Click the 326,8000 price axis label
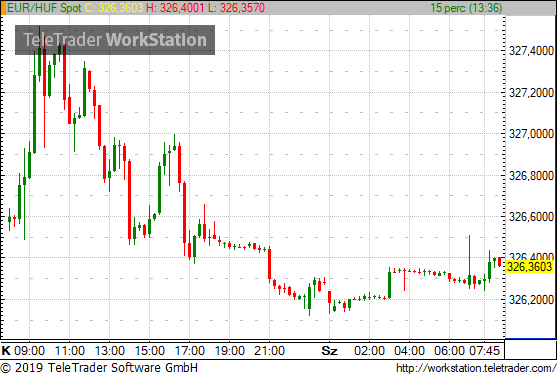The width and height of the screenshot is (557, 377). click(x=531, y=175)
